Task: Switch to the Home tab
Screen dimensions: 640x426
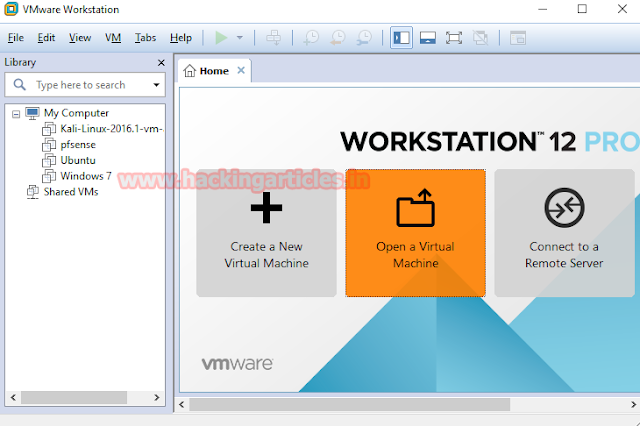Action: pyautogui.click(x=214, y=71)
